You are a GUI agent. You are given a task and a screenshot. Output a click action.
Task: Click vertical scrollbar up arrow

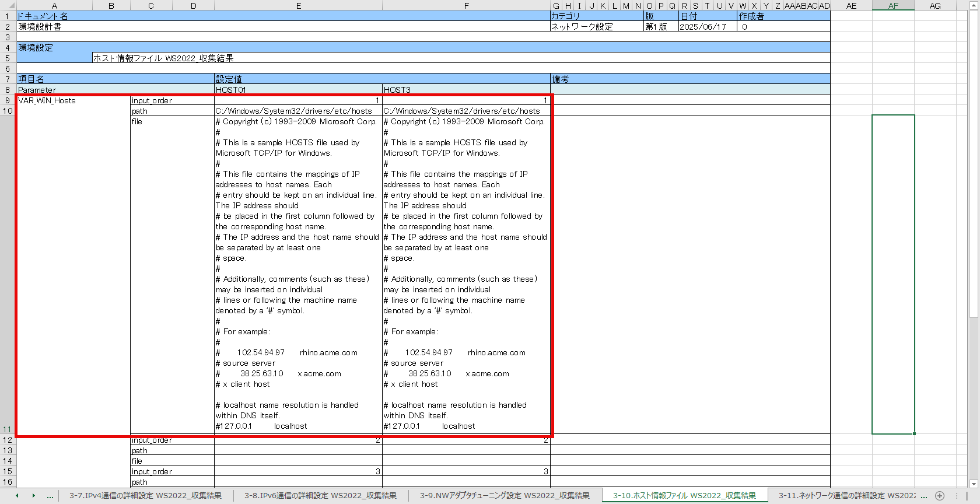point(973,6)
